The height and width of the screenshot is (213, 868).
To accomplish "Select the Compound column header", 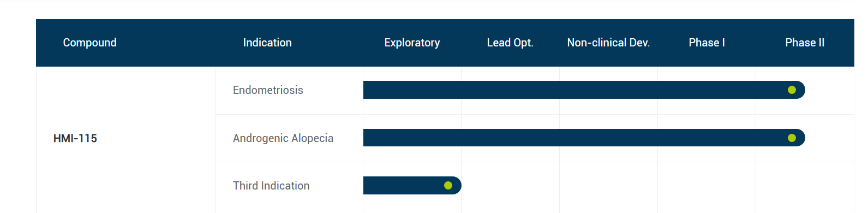I will [90, 43].
